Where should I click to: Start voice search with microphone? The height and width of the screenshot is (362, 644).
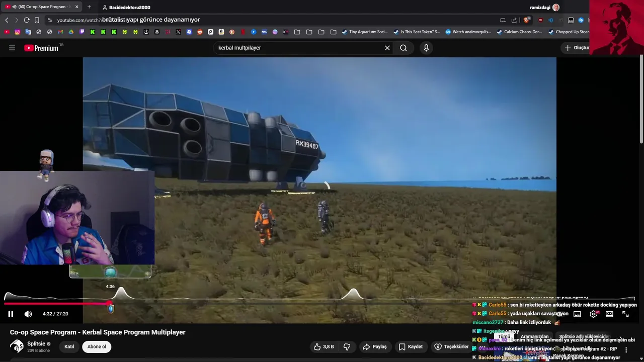point(426,48)
